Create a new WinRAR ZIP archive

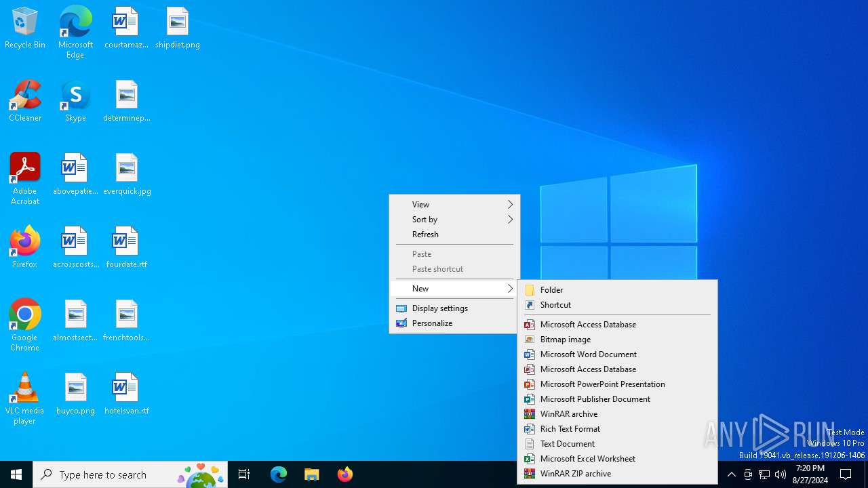click(617, 474)
